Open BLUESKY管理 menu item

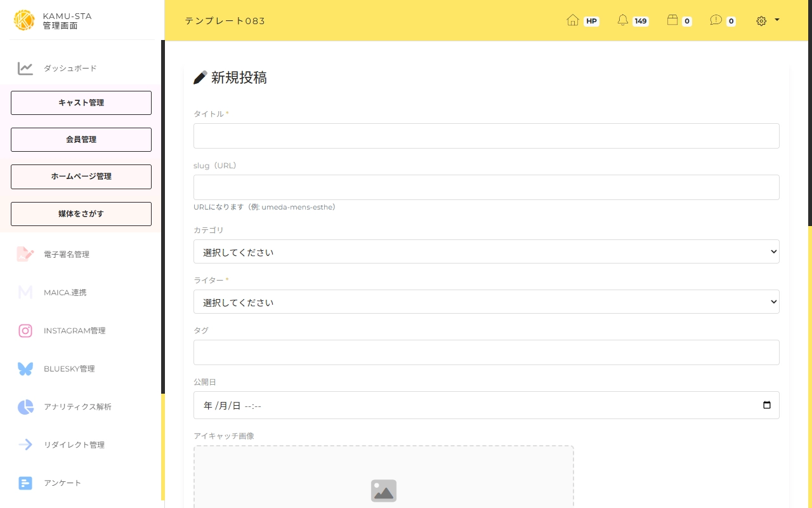(69, 368)
